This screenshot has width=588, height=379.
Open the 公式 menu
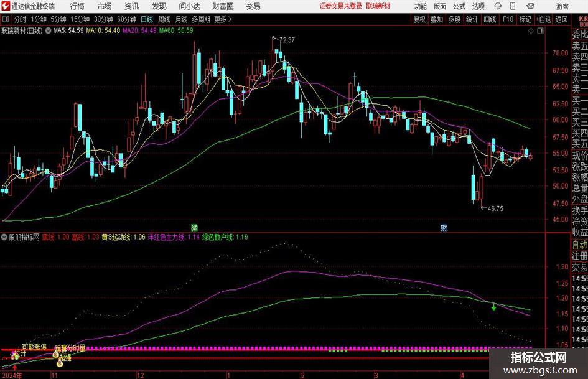pos(459,6)
